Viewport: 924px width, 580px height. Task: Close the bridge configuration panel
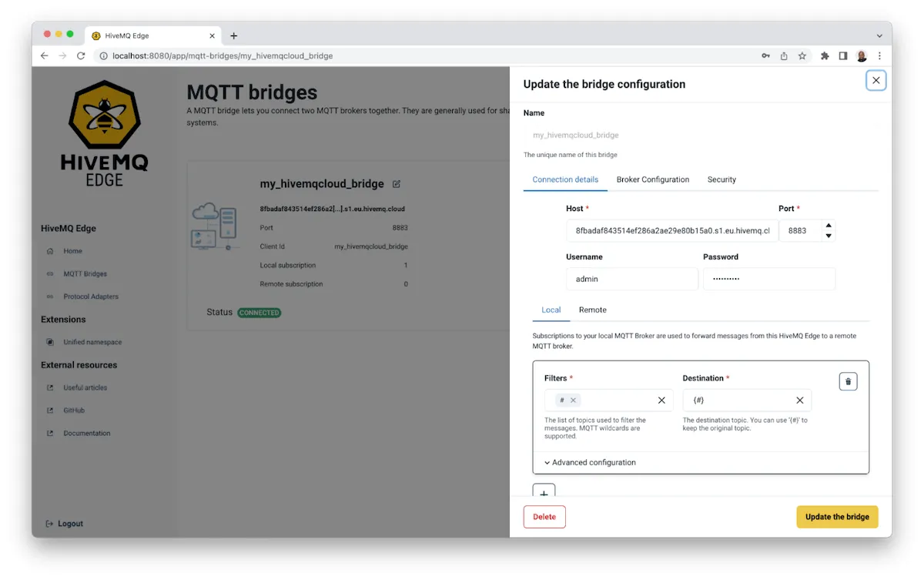tap(875, 80)
